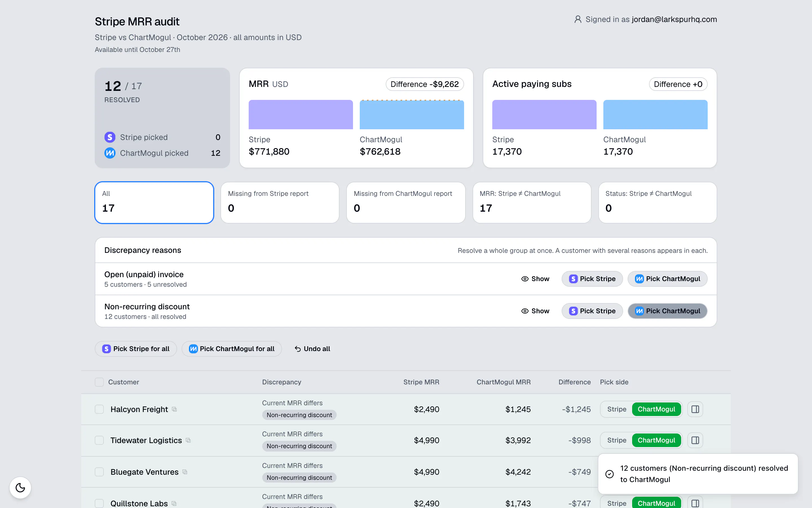Click Pick Stripe for all button
The width and height of the screenshot is (812, 508).
[x=136, y=349]
